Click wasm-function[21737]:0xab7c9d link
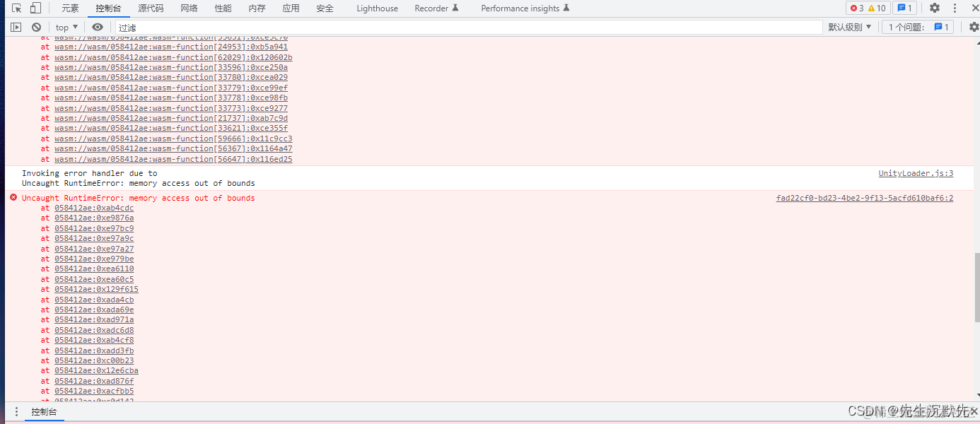Screen dimensions: 980x424 pyautogui.click(x=171, y=119)
